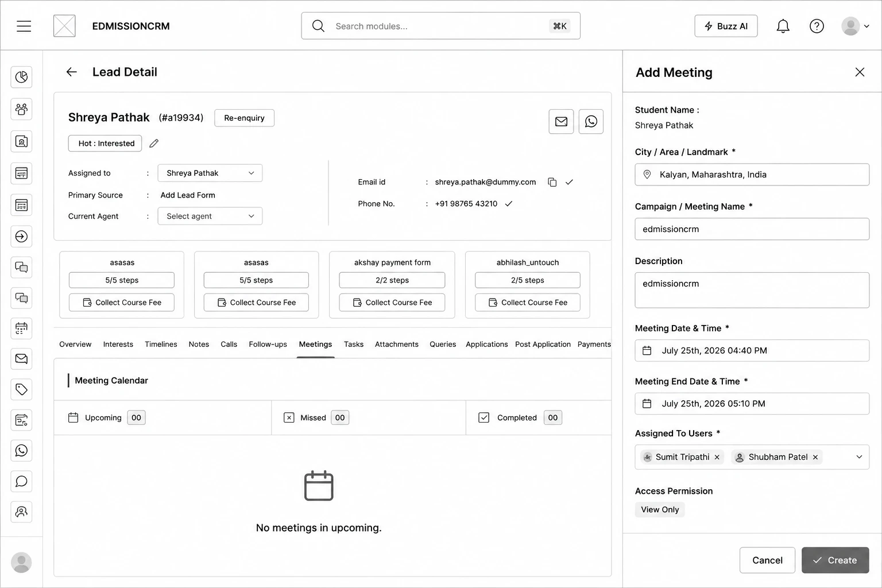Open the help question mark icon
882x588 pixels.
point(817,26)
